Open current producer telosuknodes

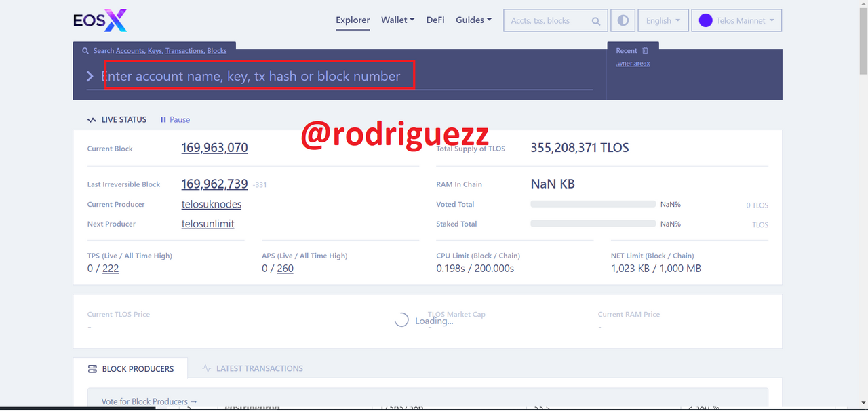click(x=212, y=204)
